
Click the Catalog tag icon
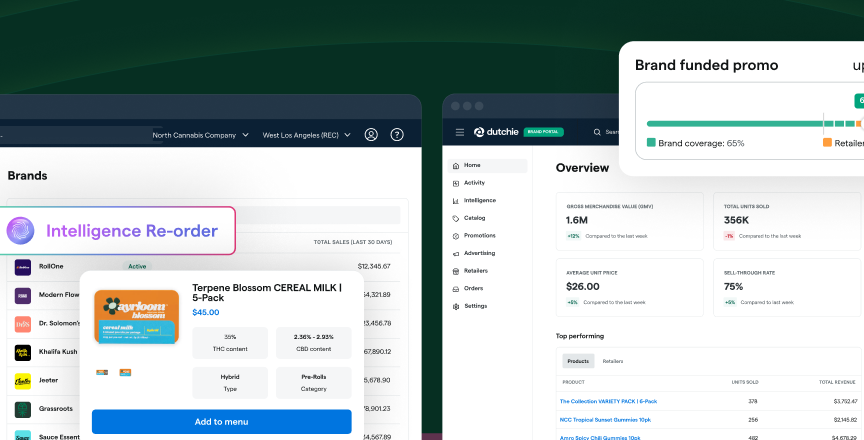click(456, 219)
